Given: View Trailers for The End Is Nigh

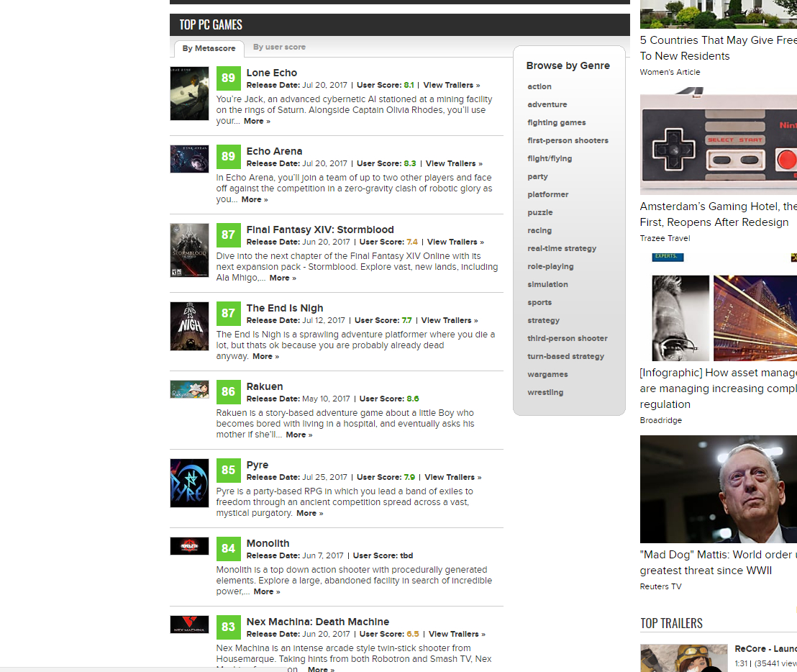Looking at the screenshot, I should point(450,320).
